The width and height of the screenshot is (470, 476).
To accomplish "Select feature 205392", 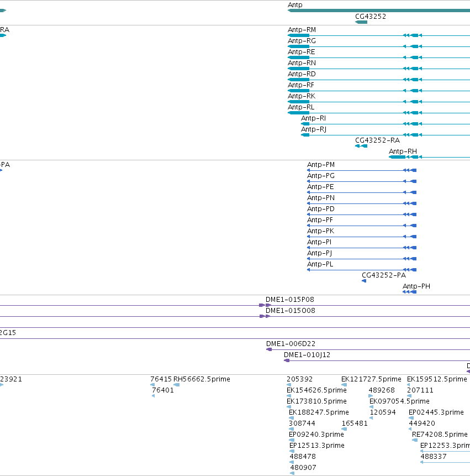I will (299, 379).
